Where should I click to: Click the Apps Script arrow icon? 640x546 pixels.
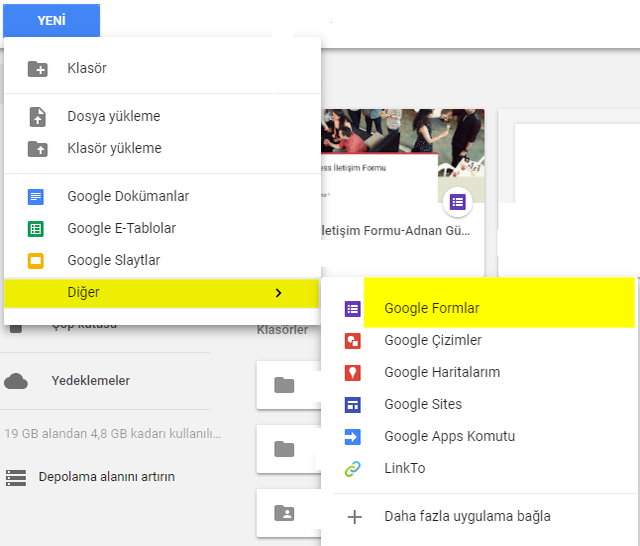pos(353,437)
